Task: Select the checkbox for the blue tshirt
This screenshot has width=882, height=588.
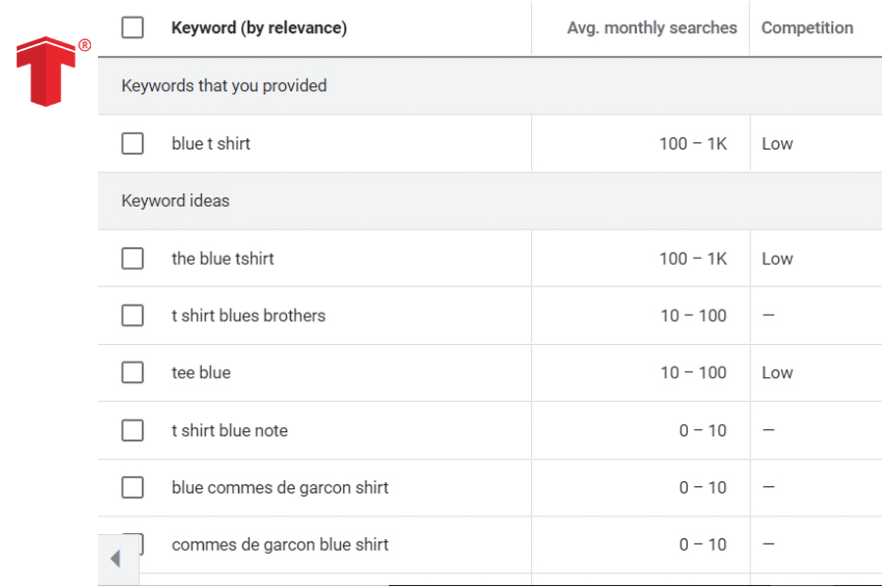Action: 132,259
